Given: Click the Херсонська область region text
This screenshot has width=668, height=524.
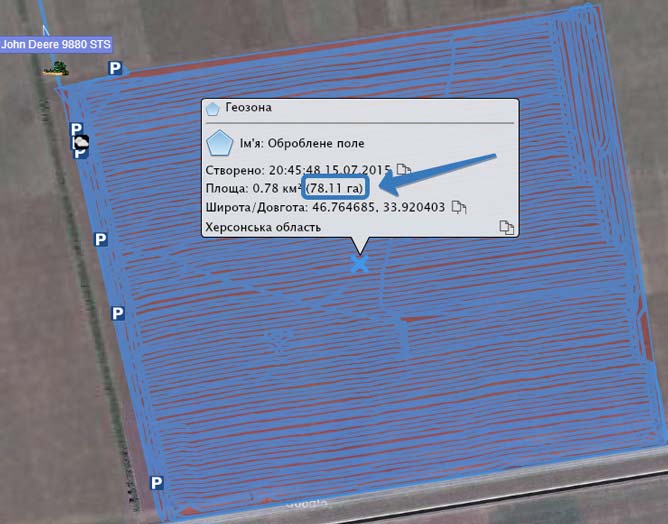Looking at the screenshot, I should (262, 227).
